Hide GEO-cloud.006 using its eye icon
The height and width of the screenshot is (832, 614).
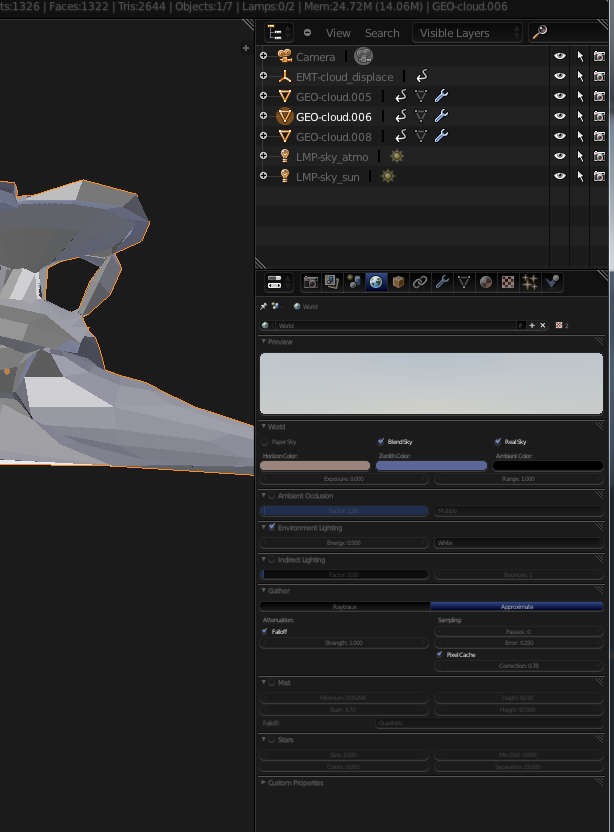pyautogui.click(x=559, y=116)
